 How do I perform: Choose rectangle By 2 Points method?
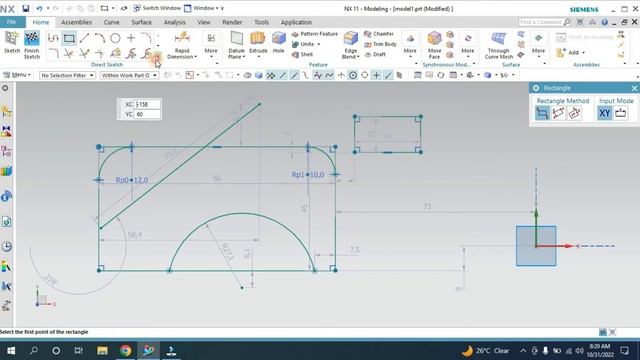point(542,113)
